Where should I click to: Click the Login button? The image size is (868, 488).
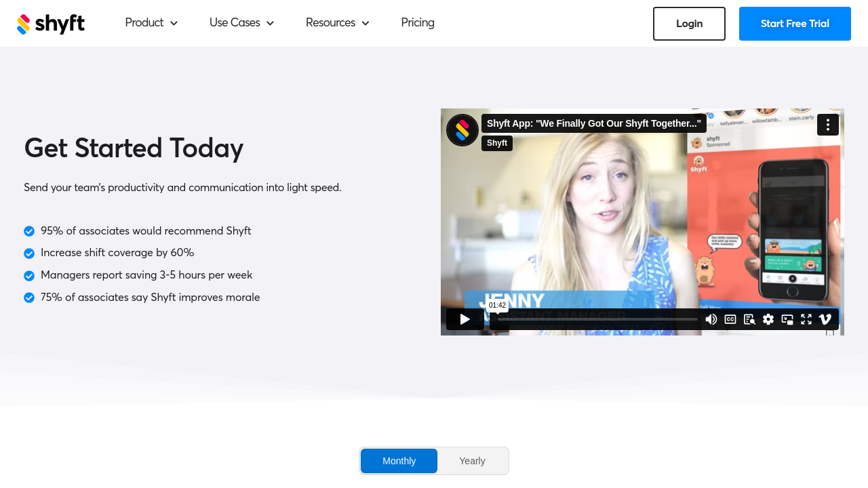pos(689,24)
